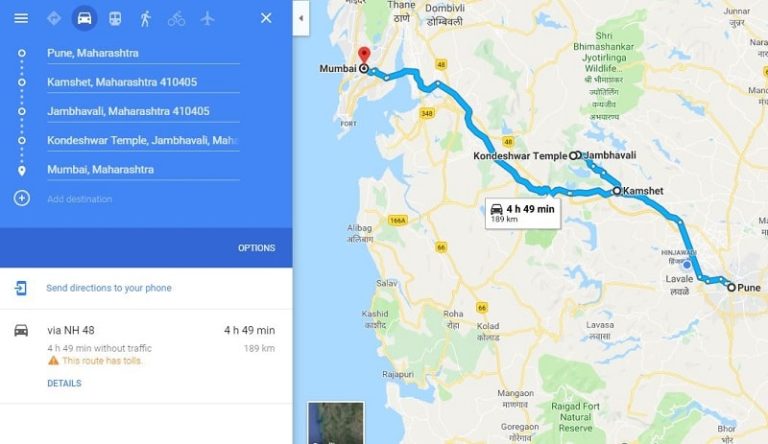Click the Kamshet waypoint marker on map

(x=617, y=191)
